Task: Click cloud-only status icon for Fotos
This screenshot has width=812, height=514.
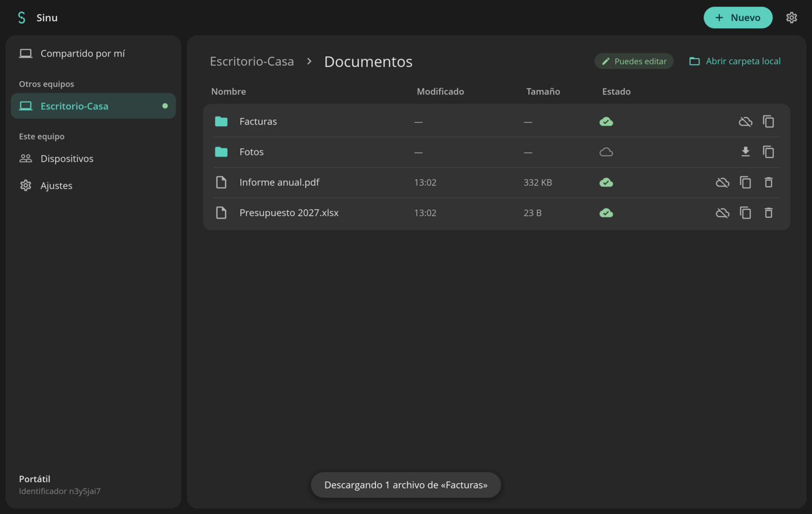Action: (x=606, y=152)
